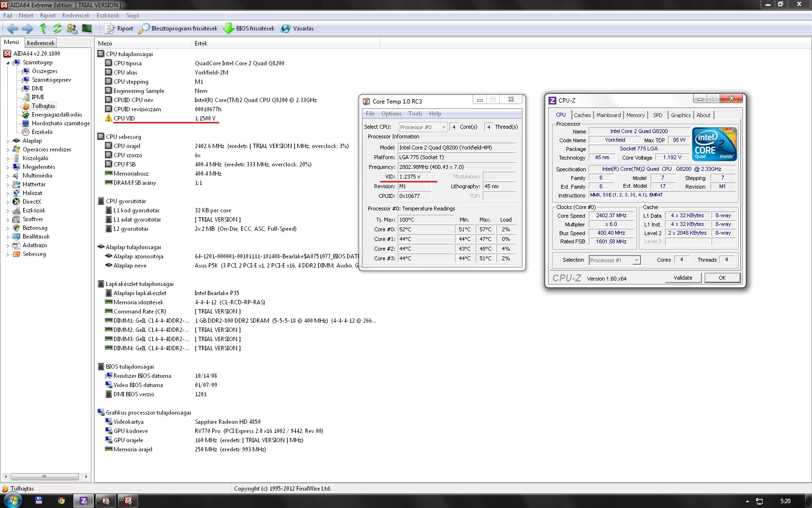Open the Nézet menu

coord(26,15)
